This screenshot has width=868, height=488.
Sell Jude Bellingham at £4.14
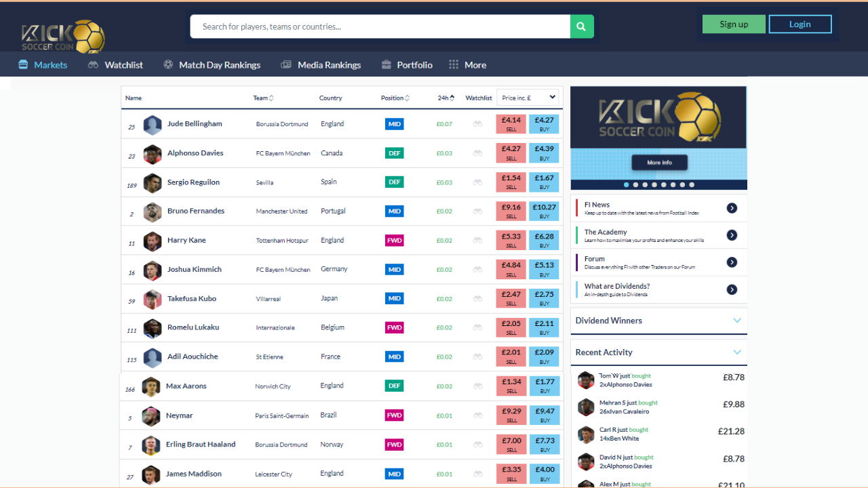point(511,124)
